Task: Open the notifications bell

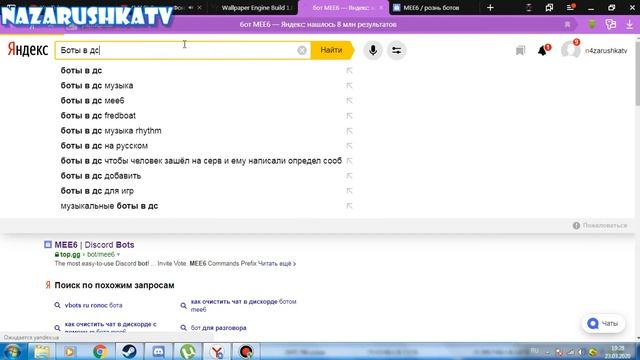Action: [x=542, y=51]
